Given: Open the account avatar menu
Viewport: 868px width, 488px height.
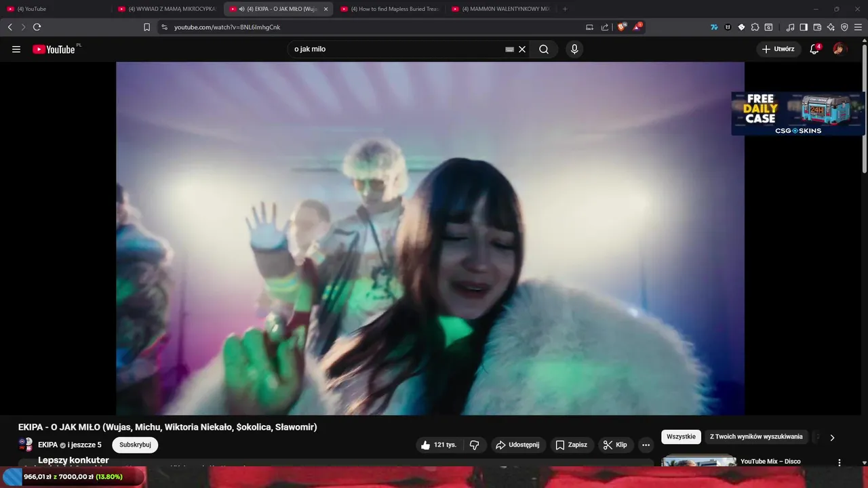Looking at the screenshot, I should click(x=840, y=49).
